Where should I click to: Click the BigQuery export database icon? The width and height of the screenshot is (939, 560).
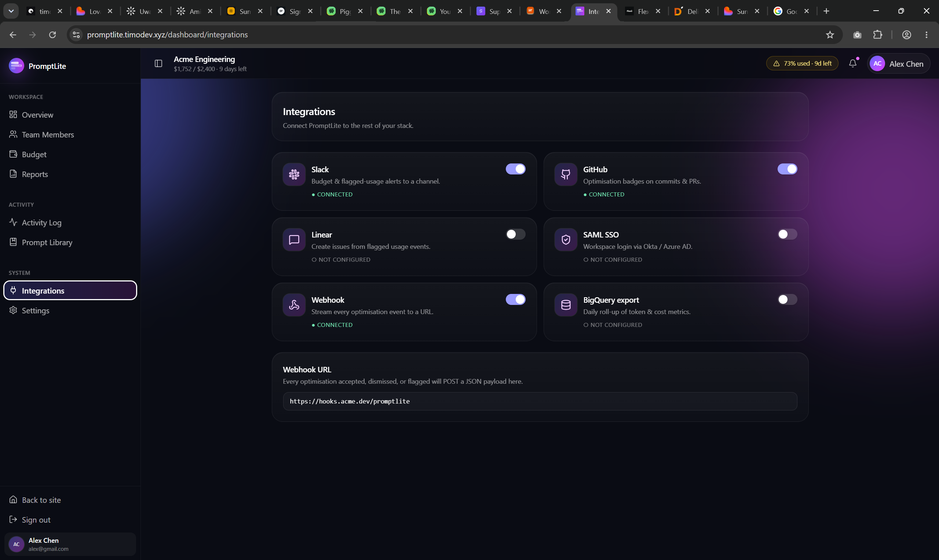tap(566, 305)
